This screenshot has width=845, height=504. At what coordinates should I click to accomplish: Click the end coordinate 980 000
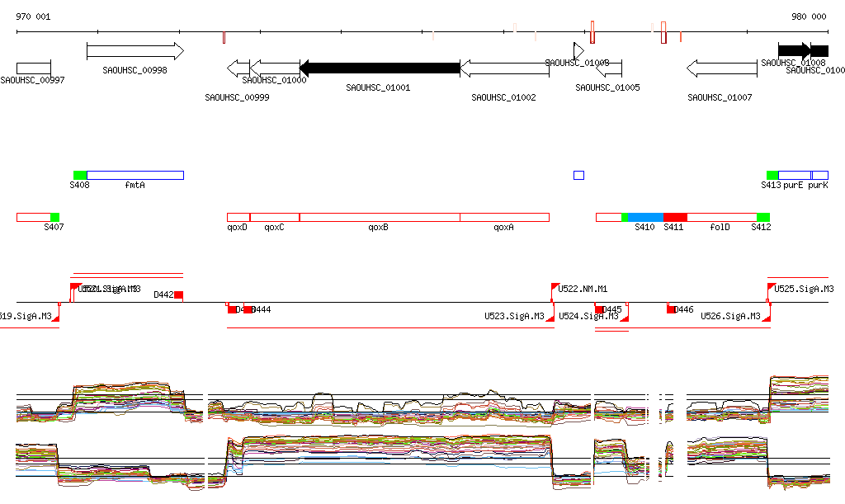(809, 16)
